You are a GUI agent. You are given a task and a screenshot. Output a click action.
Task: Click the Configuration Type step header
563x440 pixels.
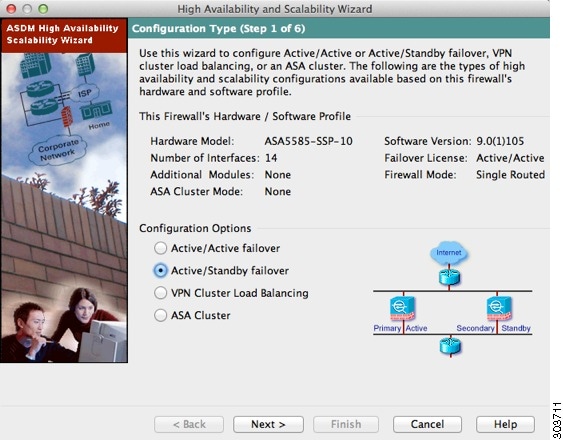tap(219, 29)
